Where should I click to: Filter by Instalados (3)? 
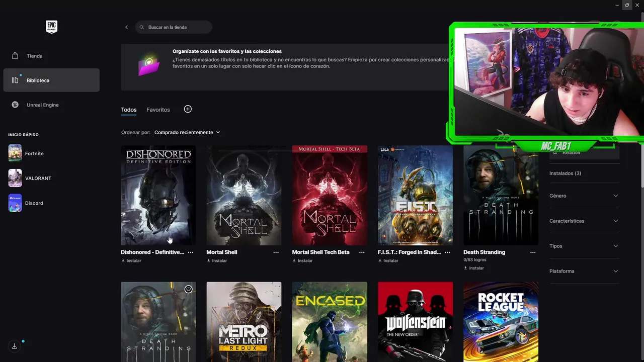565,173
